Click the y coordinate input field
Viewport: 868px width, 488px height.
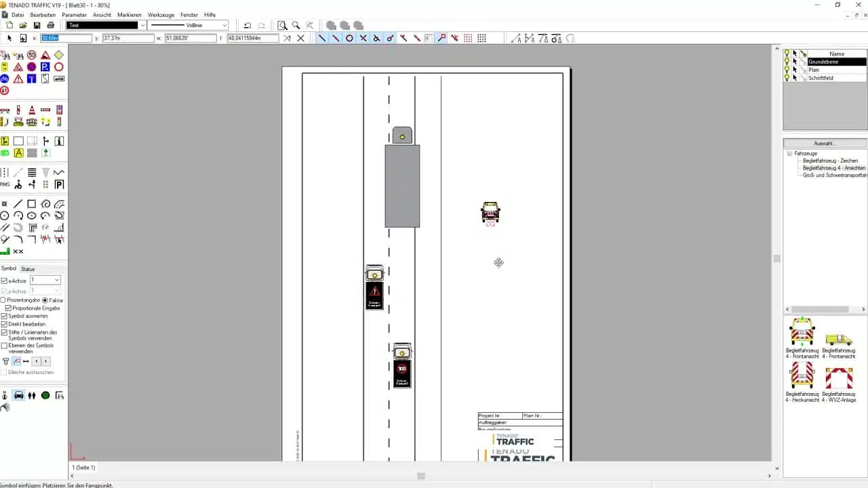(127, 39)
